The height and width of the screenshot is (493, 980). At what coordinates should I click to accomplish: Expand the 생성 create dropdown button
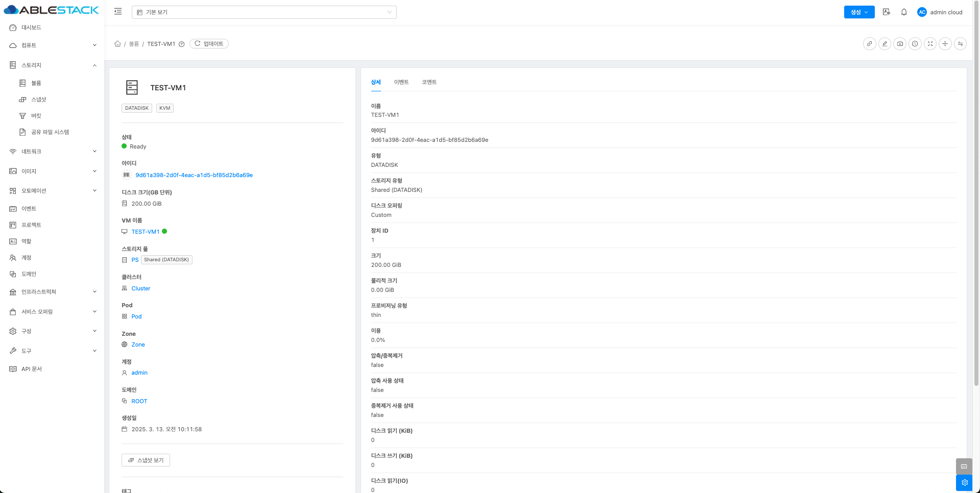click(859, 12)
